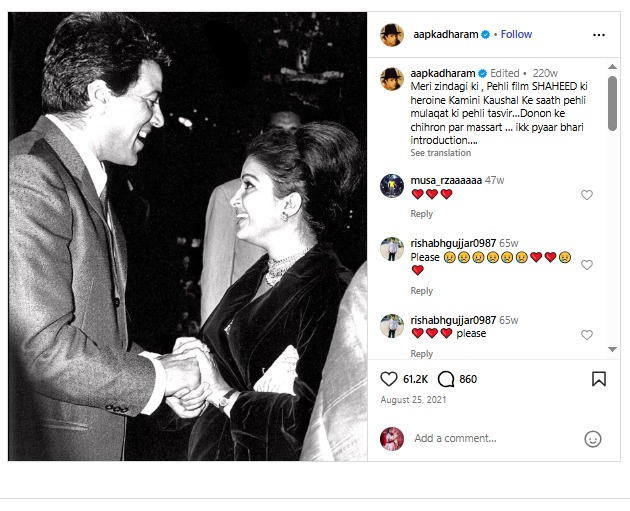Reply to musa_rzaaaaaa's comment
Viewport: 630px width, 511px height.
coord(421,214)
